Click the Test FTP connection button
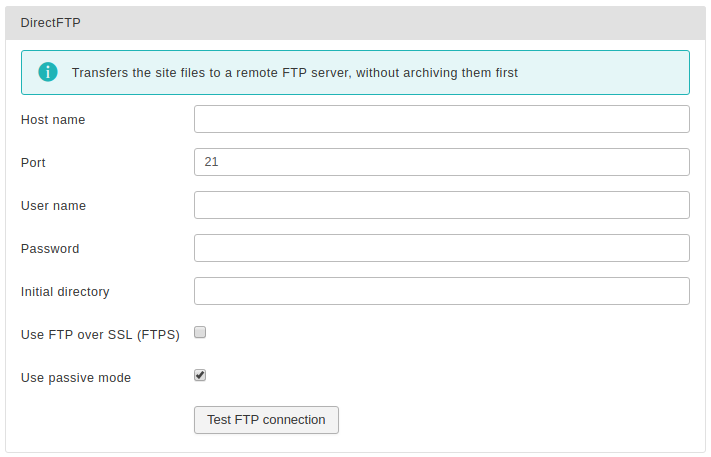 pyautogui.click(x=266, y=420)
